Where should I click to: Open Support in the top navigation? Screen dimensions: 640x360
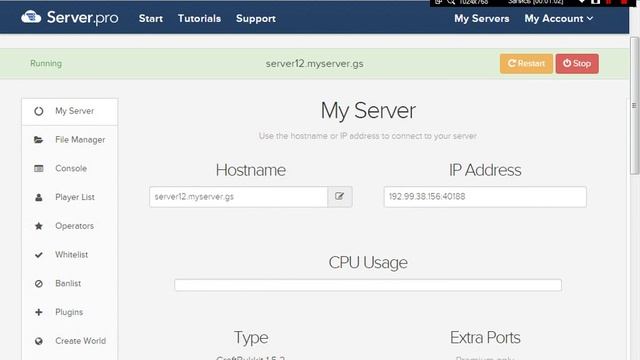(256, 18)
